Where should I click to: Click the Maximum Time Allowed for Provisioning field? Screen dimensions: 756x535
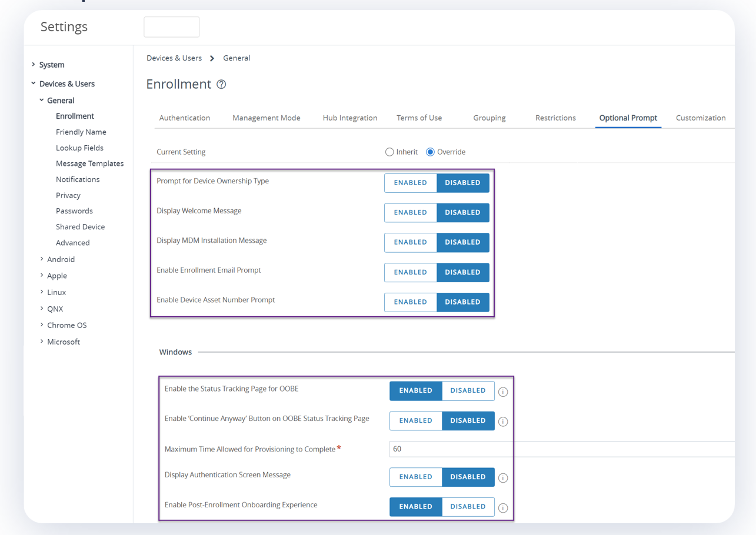[x=559, y=449]
